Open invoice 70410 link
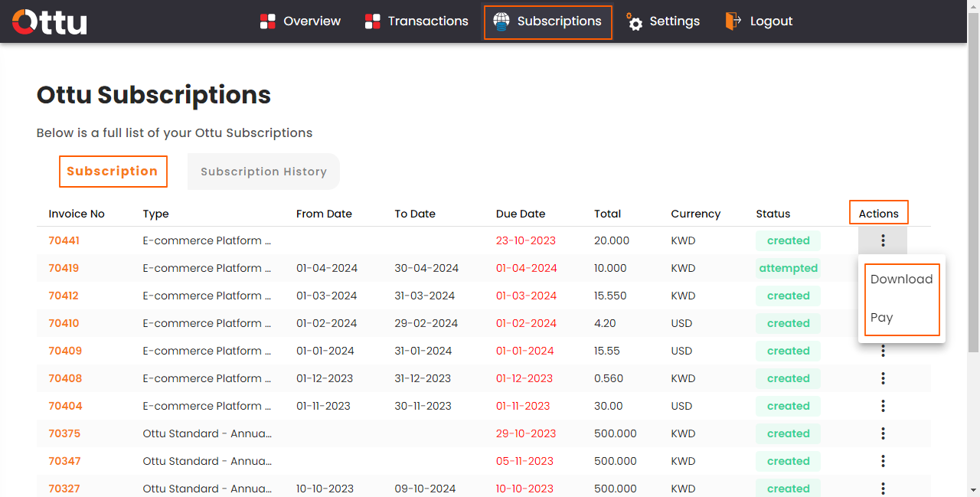 point(64,323)
